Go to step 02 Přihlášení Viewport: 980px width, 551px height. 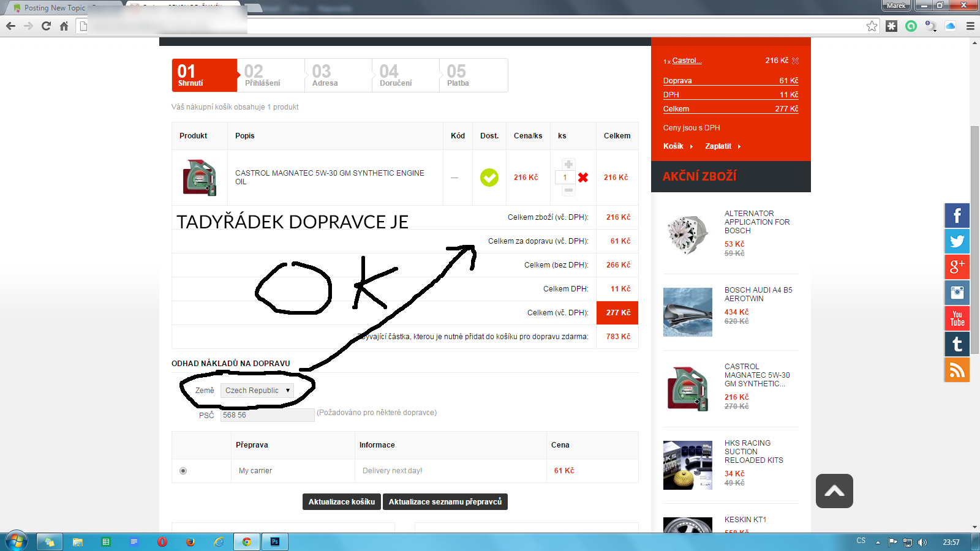point(271,75)
